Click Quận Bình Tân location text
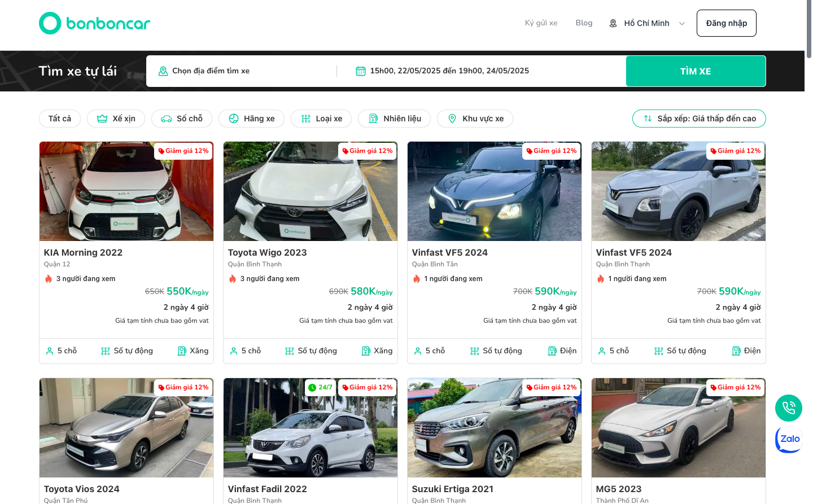Viewport: 813px width, 504px height. coord(435,265)
